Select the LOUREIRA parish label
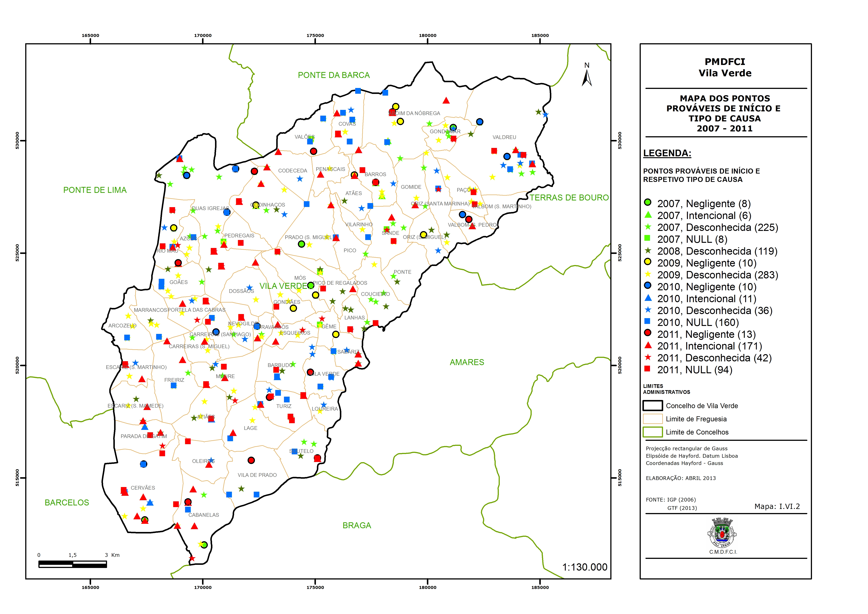The height and width of the screenshot is (614, 868). click(325, 409)
